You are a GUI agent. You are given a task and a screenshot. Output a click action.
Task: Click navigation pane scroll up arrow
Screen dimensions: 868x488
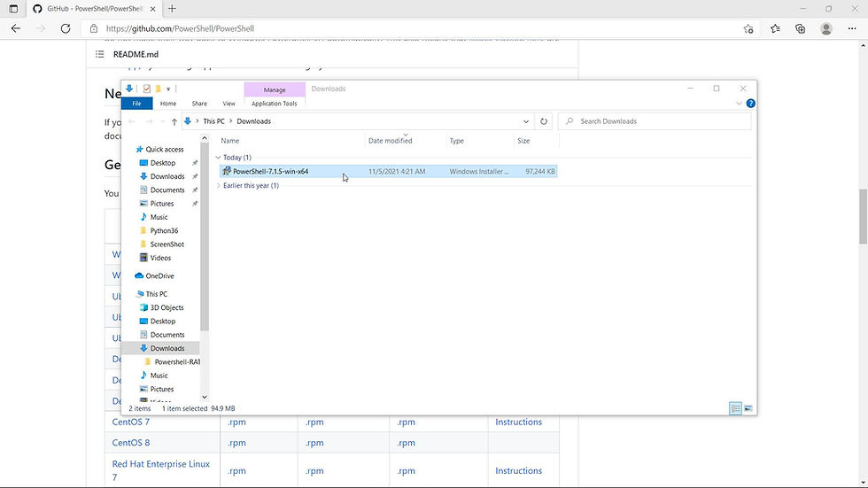click(205, 138)
